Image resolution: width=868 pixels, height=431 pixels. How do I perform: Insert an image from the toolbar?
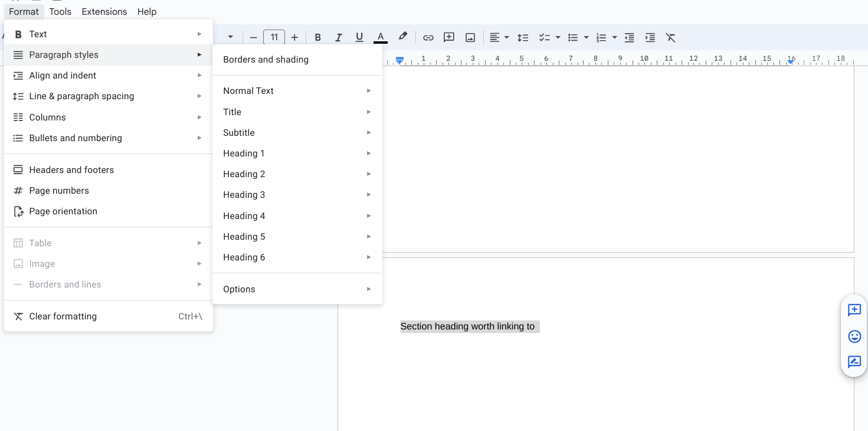click(470, 37)
